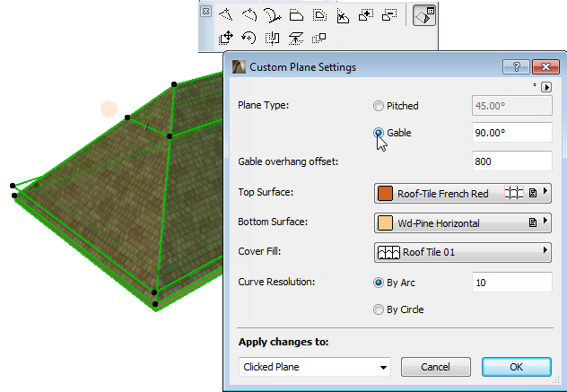The height and width of the screenshot is (392, 567).
Task: Open the Cover Fill Roof Tile 01 dropdown
Action: click(x=463, y=252)
